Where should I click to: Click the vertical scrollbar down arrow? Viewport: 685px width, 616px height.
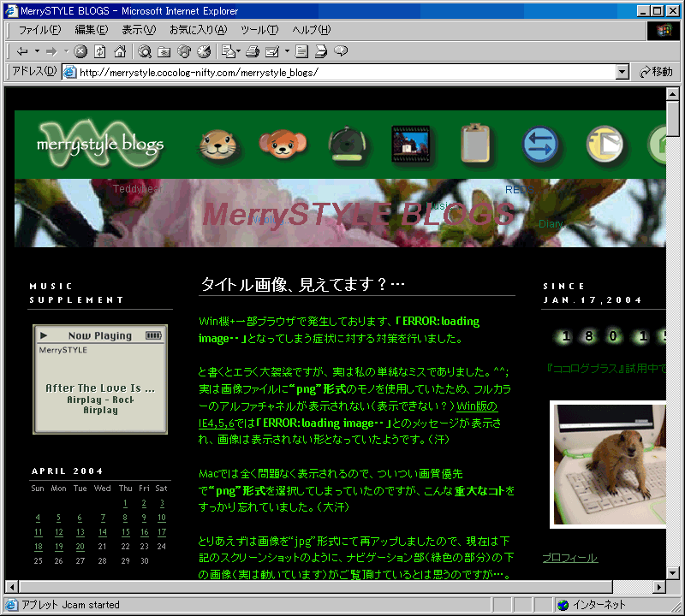coord(673,572)
